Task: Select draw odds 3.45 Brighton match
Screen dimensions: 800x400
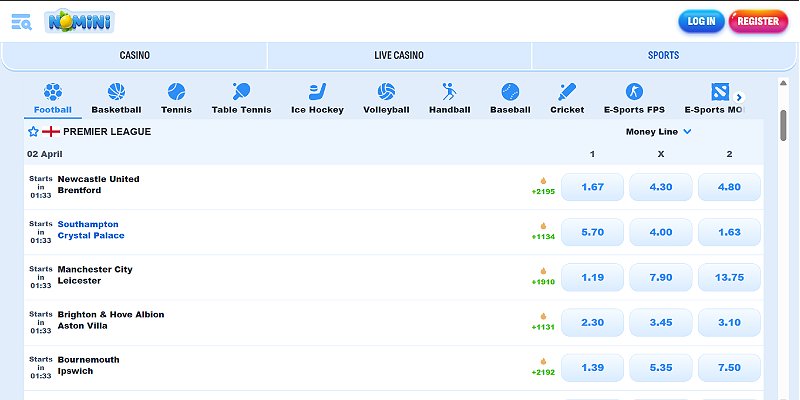Action: (661, 322)
